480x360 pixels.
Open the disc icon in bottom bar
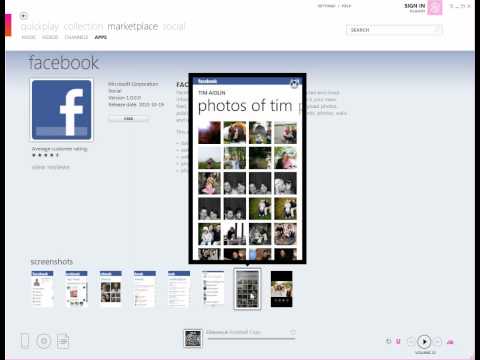44,341
